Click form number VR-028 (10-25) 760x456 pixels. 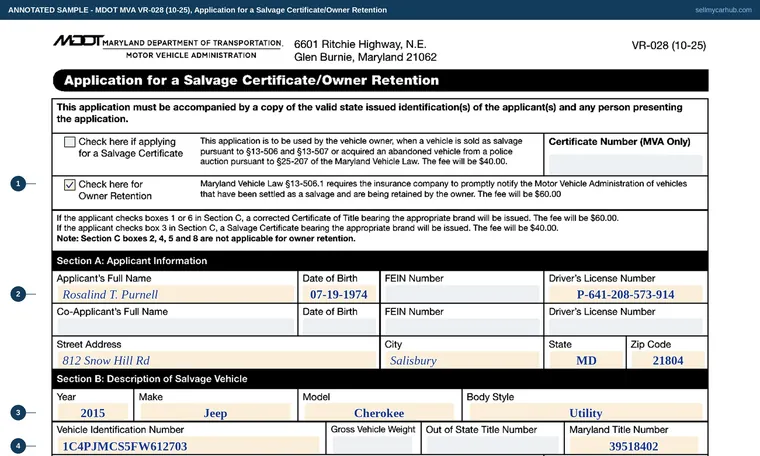pos(669,46)
